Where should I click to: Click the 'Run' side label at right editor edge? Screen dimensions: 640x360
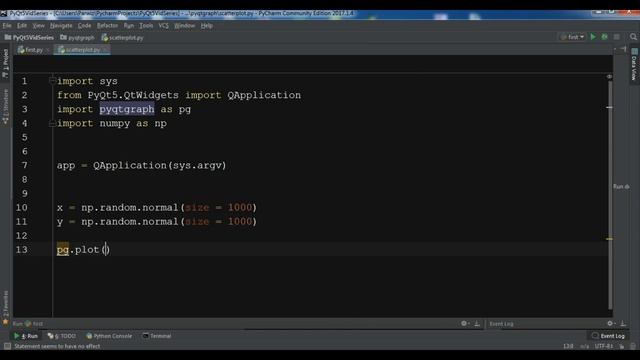[x=621, y=187]
